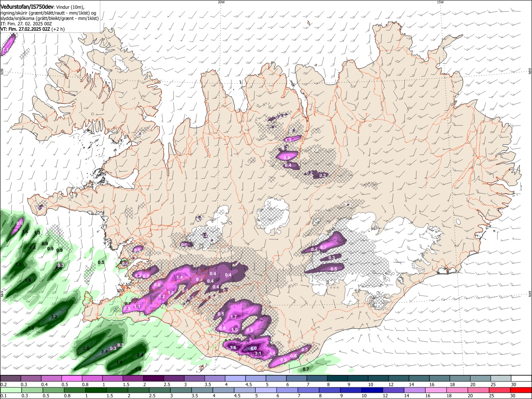The width and height of the screenshot is (532, 399).
Task: Select the light lavender 4–4.5 swatch in upper legend
Action: [x=235, y=379]
